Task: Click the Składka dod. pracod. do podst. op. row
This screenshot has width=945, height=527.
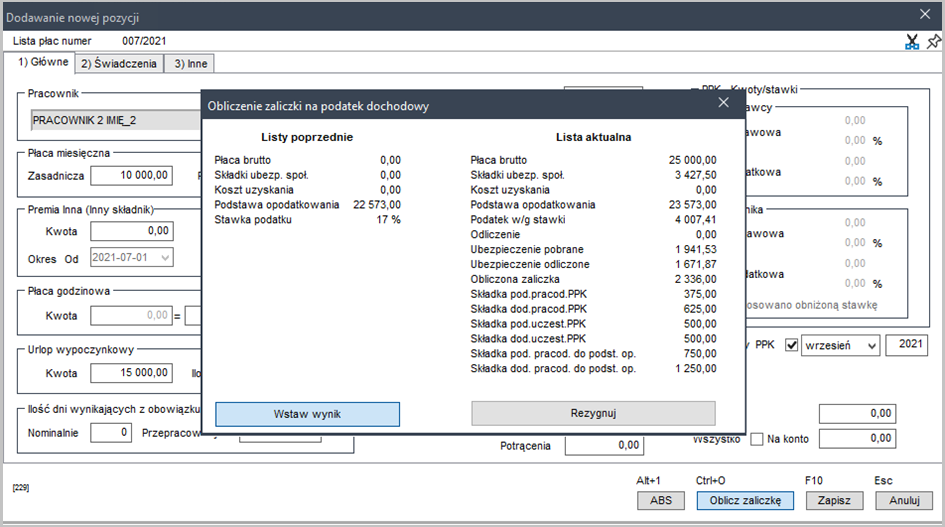Action: [x=594, y=368]
